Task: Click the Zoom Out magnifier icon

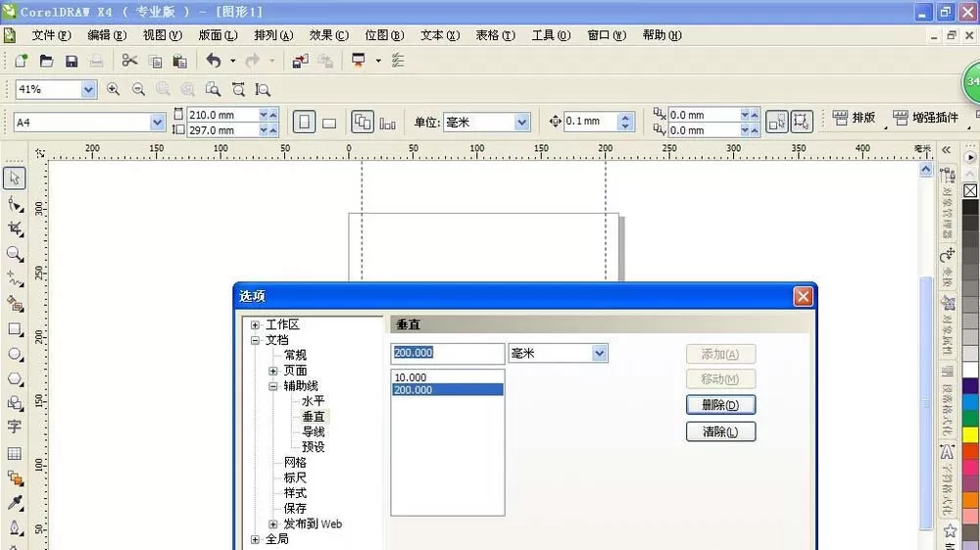Action: coord(139,89)
